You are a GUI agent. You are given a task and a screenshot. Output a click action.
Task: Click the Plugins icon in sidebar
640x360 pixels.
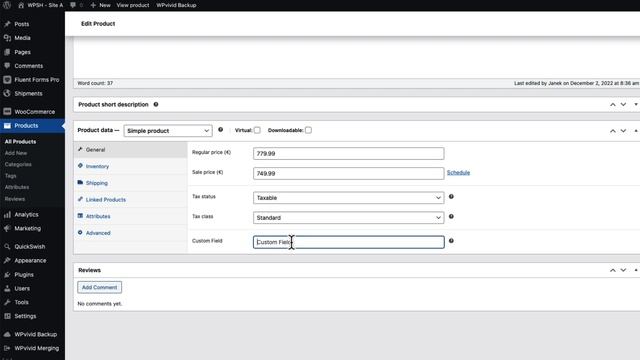7,275
